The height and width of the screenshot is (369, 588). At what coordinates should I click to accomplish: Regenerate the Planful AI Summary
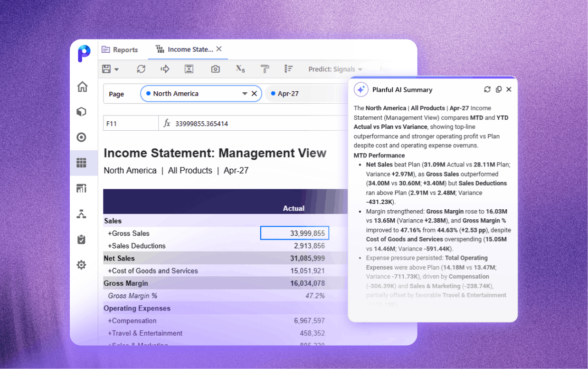[x=487, y=89]
